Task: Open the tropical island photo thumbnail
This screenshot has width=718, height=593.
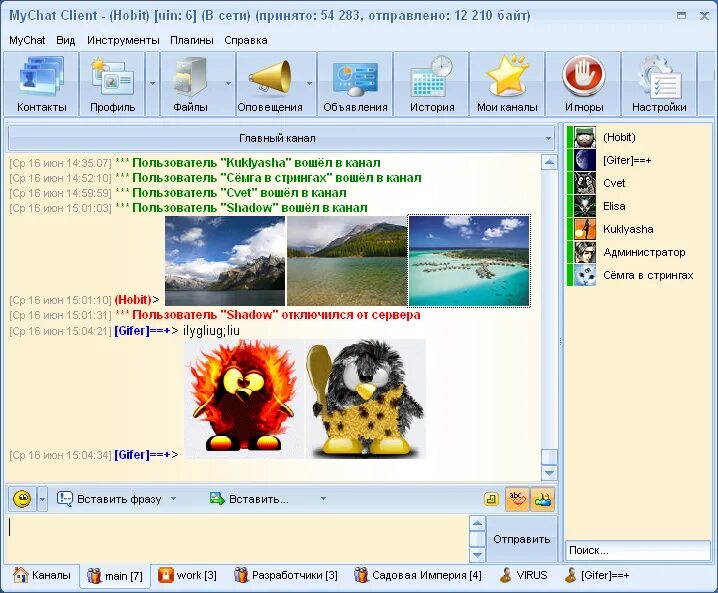Action: pyautogui.click(x=469, y=261)
